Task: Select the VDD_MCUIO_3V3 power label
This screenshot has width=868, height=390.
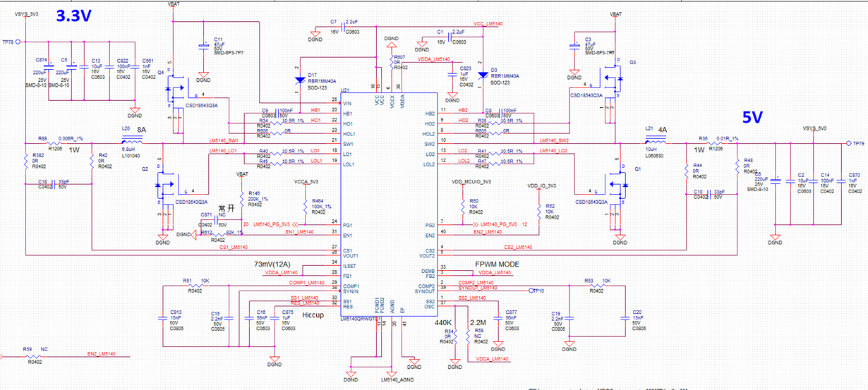Action: [x=471, y=181]
